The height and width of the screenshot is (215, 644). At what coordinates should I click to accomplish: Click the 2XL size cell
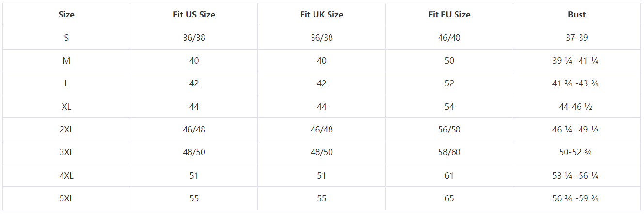click(66, 130)
